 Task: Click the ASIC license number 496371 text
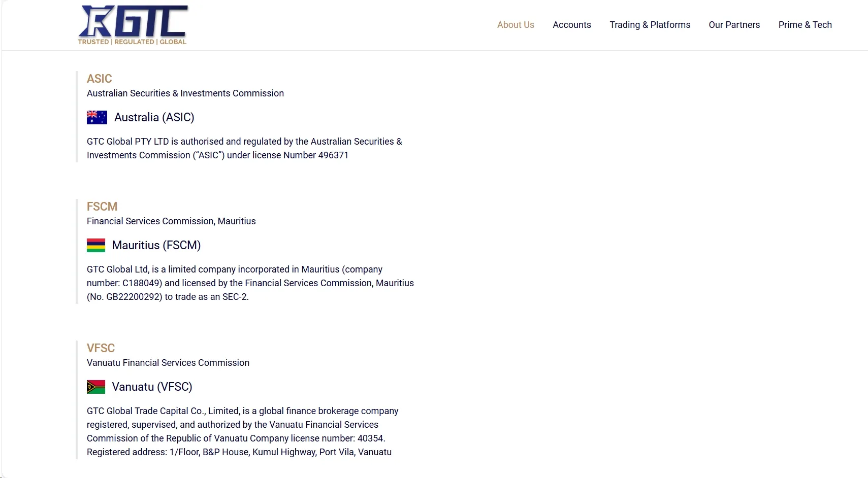333,155
